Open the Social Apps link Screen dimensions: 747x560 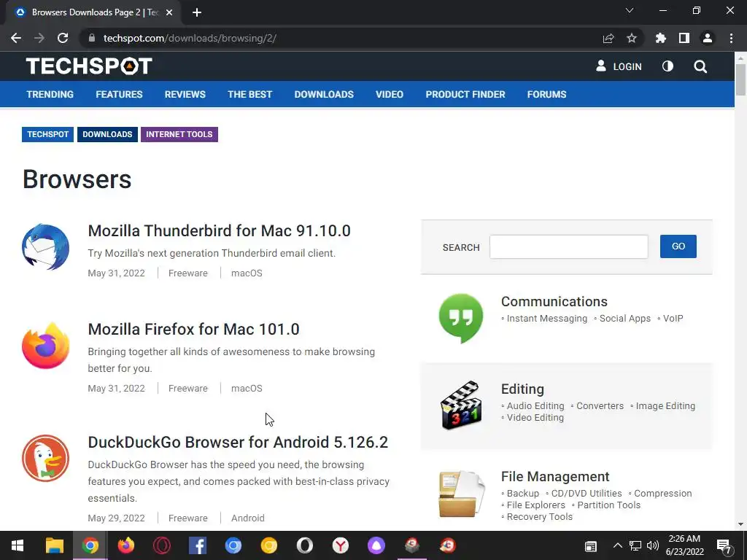pos(624,319)
